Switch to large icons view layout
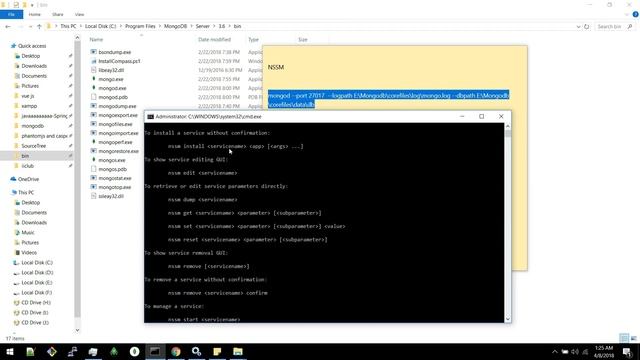Viewport: 640px width, 360px height. point(633,338)
